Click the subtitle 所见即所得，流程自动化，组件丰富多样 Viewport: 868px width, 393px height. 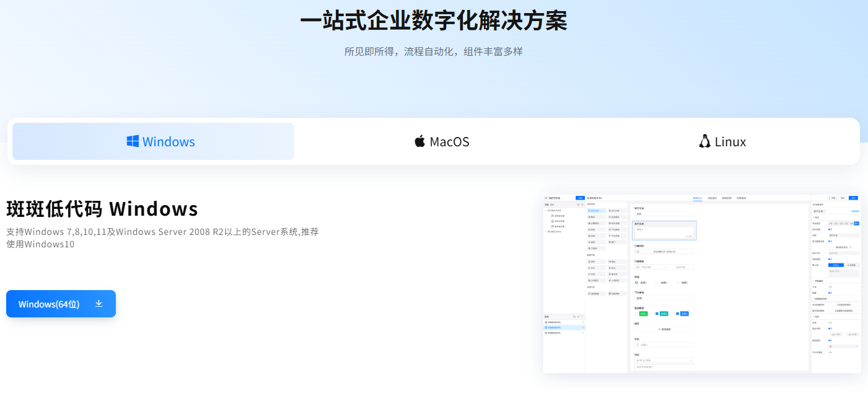tap(434, 51)
